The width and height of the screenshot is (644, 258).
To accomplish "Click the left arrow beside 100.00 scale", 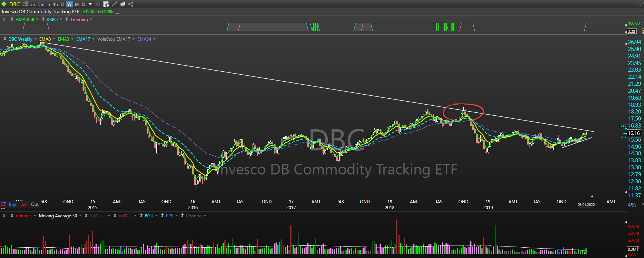I will pos(626,24).
